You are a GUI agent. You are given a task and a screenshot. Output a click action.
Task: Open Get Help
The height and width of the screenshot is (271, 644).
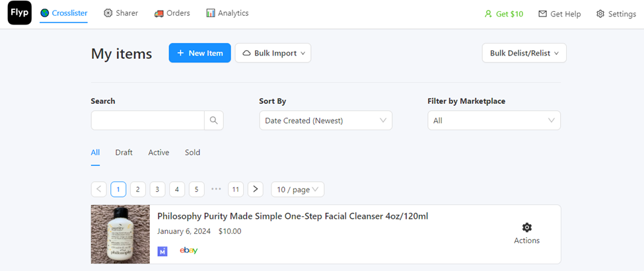pos(559,14)
